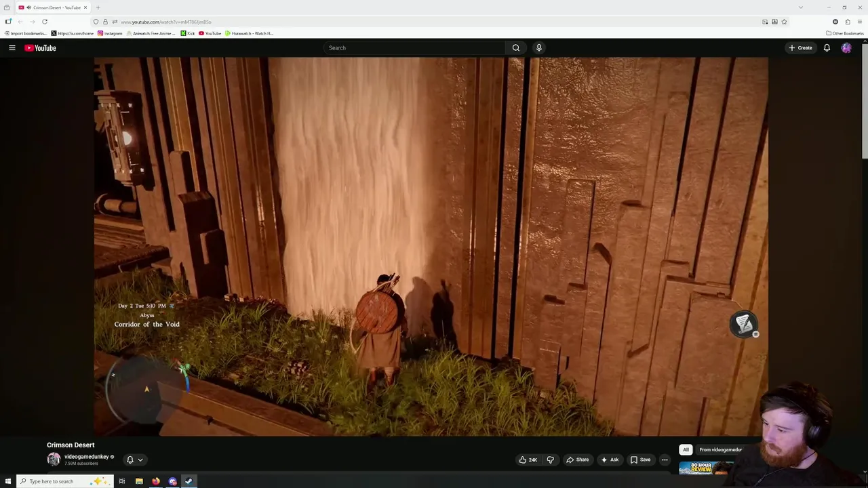
Task: Open Windows Start menu
Action: [7, 481]
